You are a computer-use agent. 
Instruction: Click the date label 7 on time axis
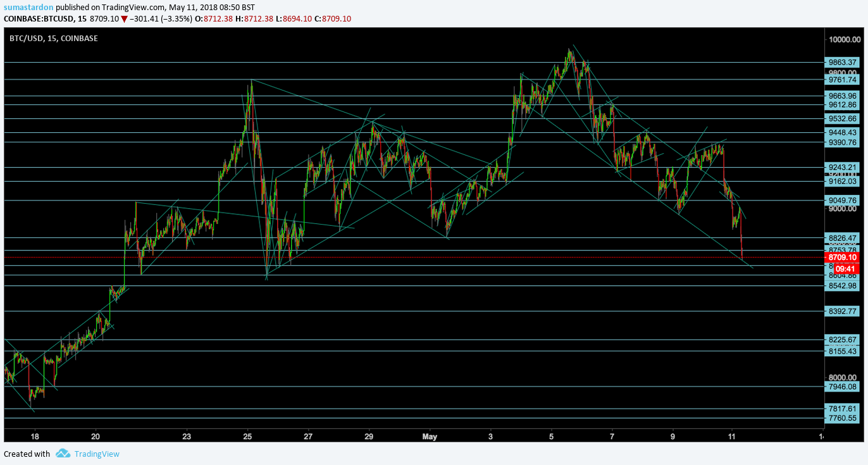pyautogui.click(x=612, y=437)
